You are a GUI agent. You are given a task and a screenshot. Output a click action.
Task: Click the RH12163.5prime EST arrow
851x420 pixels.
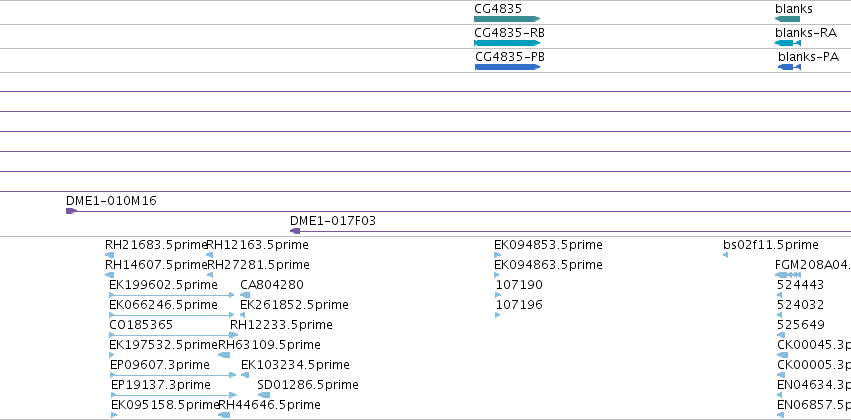209,255
